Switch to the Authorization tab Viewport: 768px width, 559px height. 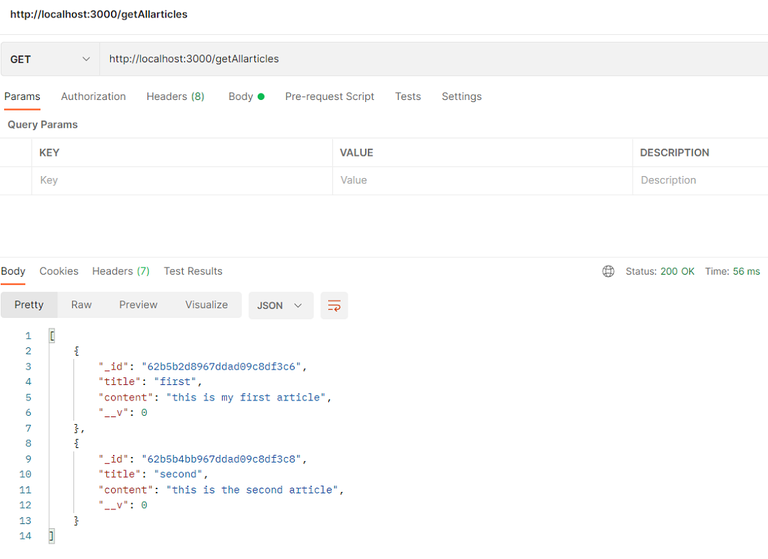[93, 97]
